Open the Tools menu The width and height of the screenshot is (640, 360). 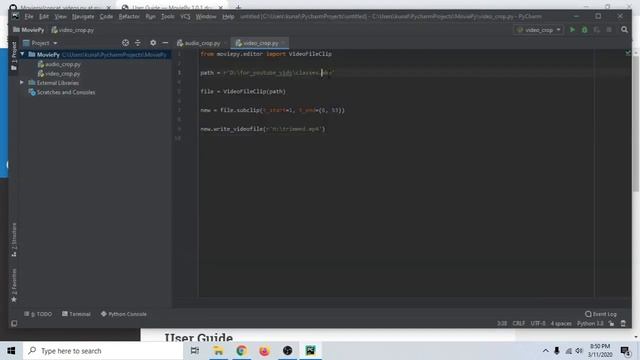point(168,17)
